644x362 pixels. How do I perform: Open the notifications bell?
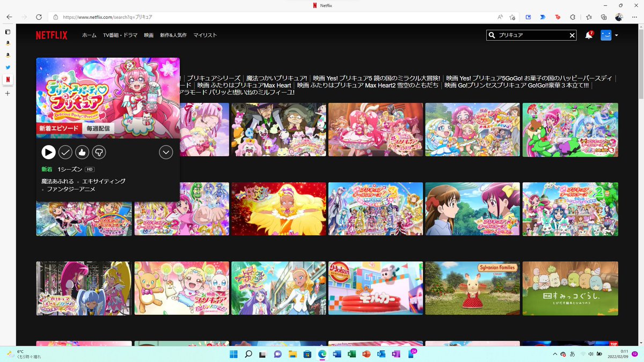(x=589, y=35)
